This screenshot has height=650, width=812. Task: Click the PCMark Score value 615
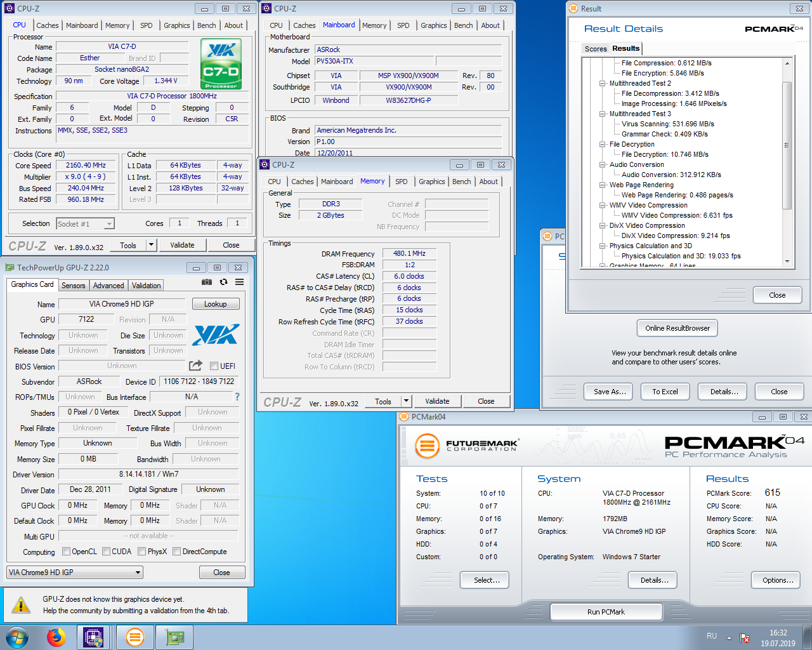coord(773,493)
